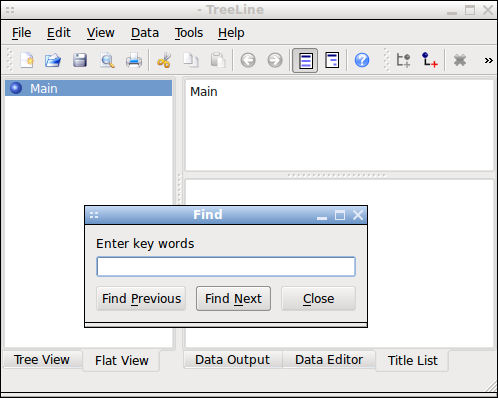Screen dimensions: 498x398
Task: Open print preview with the magnifier icon
Action: pyautogui.click(x=107, y=60)
